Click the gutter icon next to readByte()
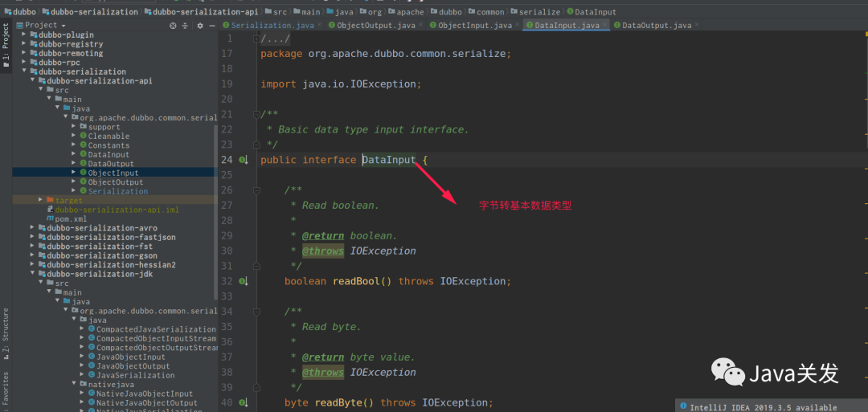This screenshot has height=412, width=868. point(243,402)
